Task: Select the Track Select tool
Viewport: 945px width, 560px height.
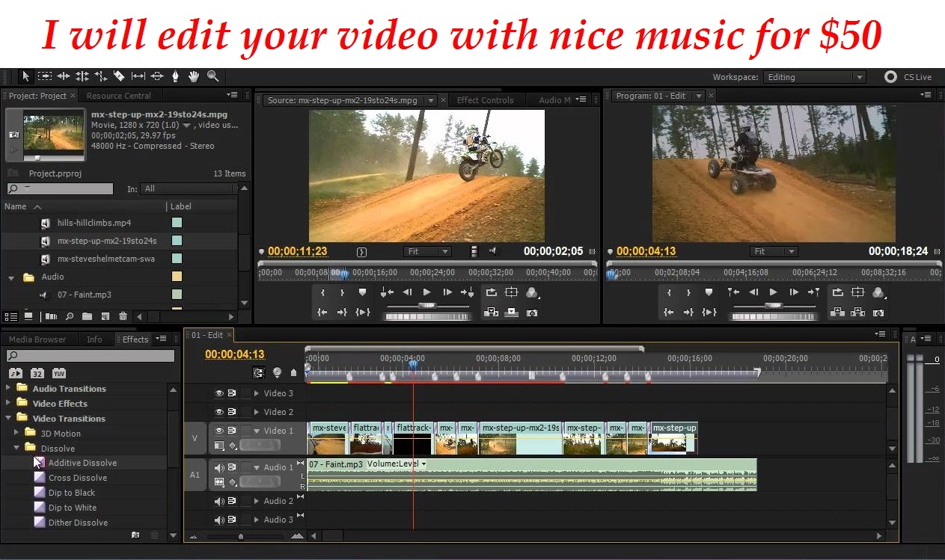Action: pyautogui.click(x=45, y=76)
